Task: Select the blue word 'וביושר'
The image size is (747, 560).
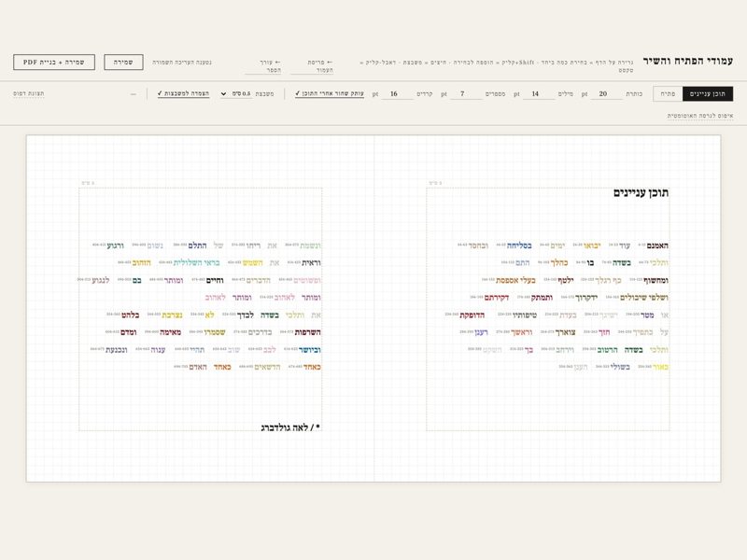Action: tap(310, 350)
